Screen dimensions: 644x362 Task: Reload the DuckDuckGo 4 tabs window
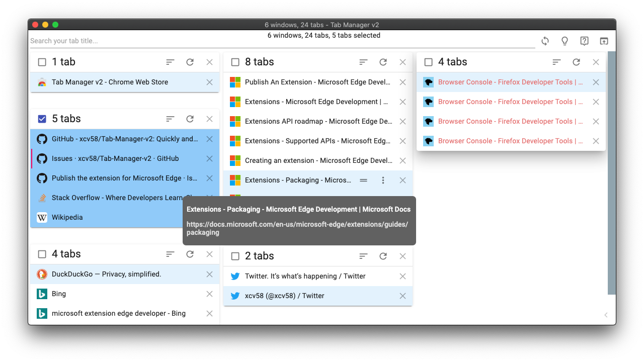coord(190,254)
